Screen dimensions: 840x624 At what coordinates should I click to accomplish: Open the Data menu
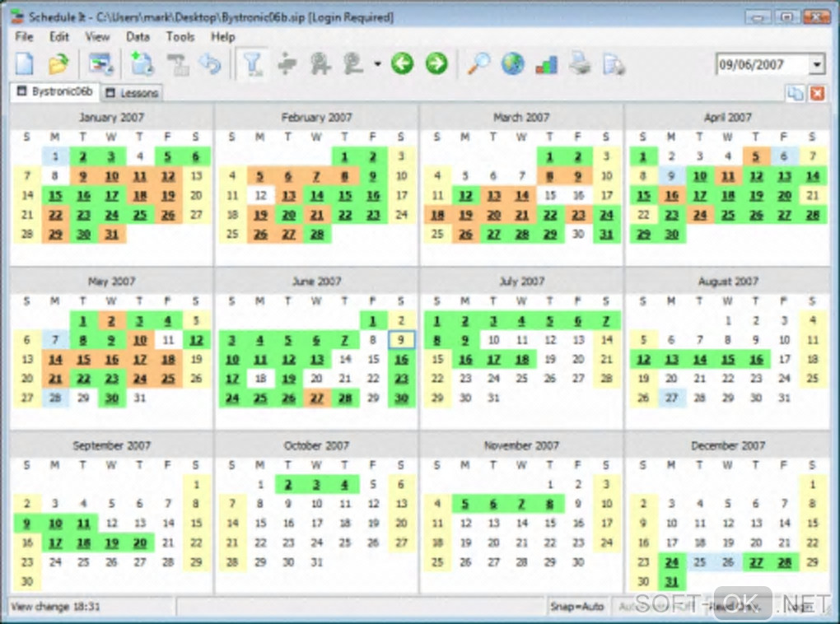coord(138,37)
